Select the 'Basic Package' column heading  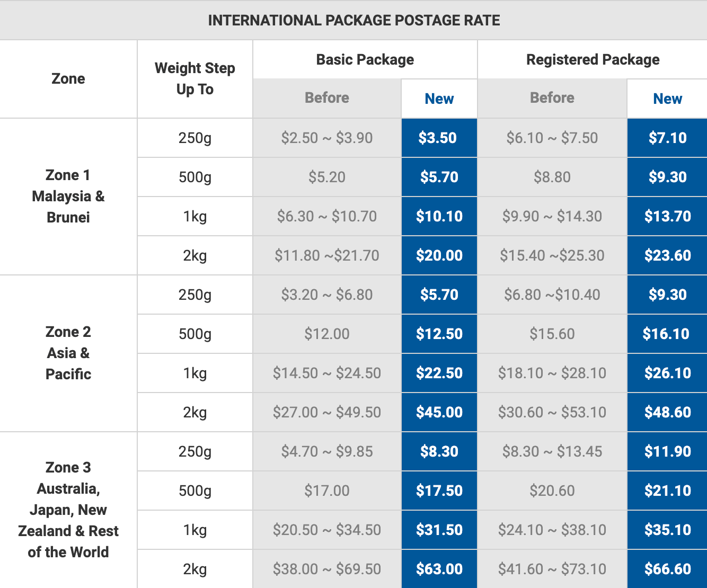365,60
